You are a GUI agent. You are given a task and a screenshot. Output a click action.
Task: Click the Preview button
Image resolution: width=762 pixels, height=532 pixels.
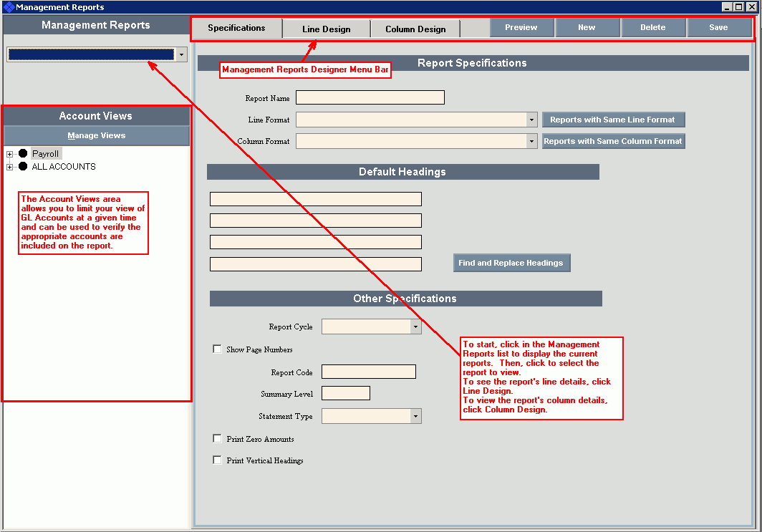[521, 28]
